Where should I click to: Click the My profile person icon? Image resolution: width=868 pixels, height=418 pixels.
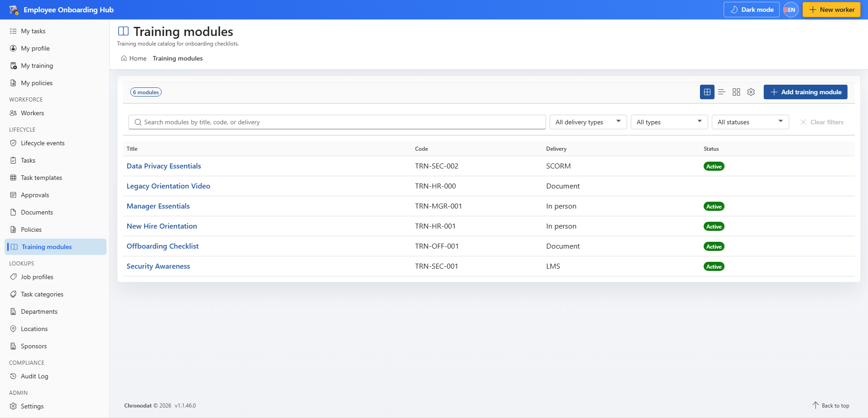13,48
